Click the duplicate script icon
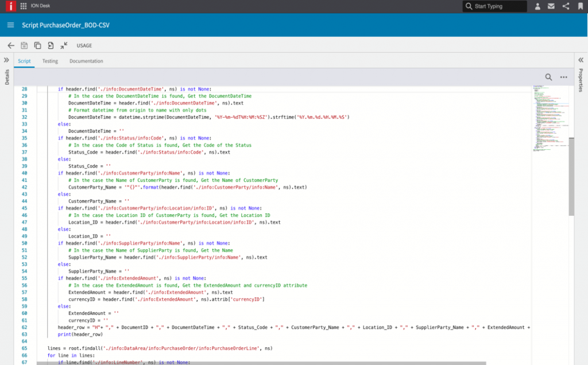The width and height of the screenshot is (588, 365). click(x=37, y=45)
